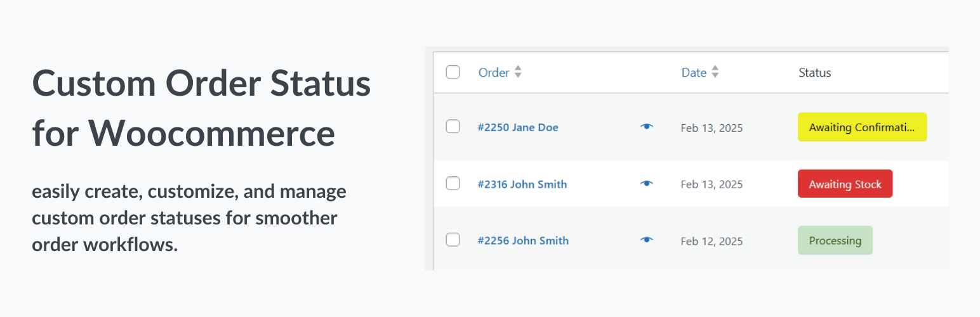This screenshot has width=980, height=317.
Task: Click the green Processing status badge
Action: pyautogui.click(x=835, y=240)
